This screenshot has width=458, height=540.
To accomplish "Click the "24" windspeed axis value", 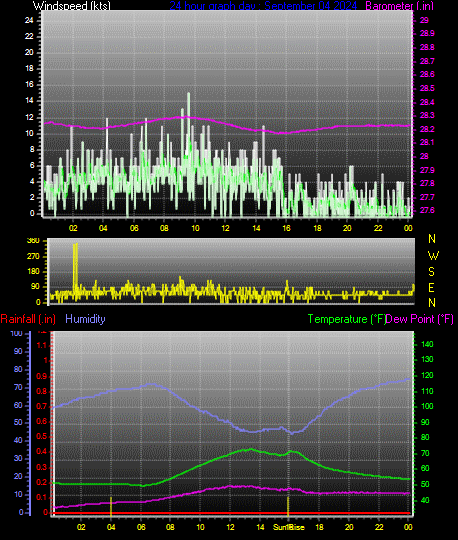I will (29, 20).
